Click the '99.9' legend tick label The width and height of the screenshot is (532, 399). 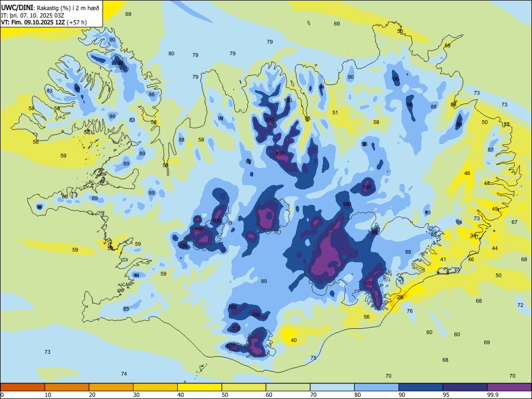pyautogui.click(x=492, y=395)
